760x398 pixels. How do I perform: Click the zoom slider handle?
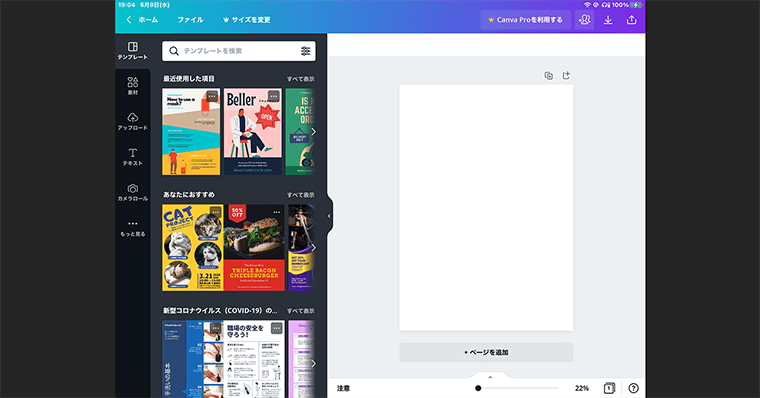pos(478,388)
